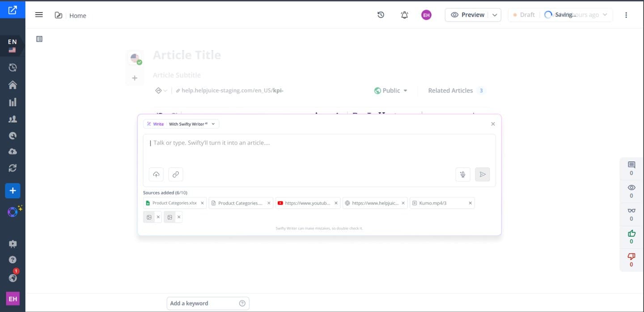644x312 pixels.
Task: Remove the second Product Categories source
Action: 269,203
